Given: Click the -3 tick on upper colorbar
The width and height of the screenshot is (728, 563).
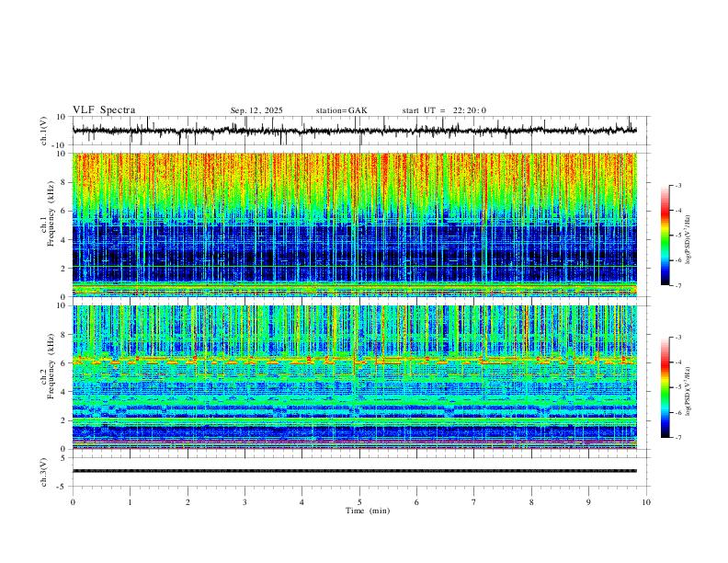Looking at the screenshot, I should [x=677, y=185].
